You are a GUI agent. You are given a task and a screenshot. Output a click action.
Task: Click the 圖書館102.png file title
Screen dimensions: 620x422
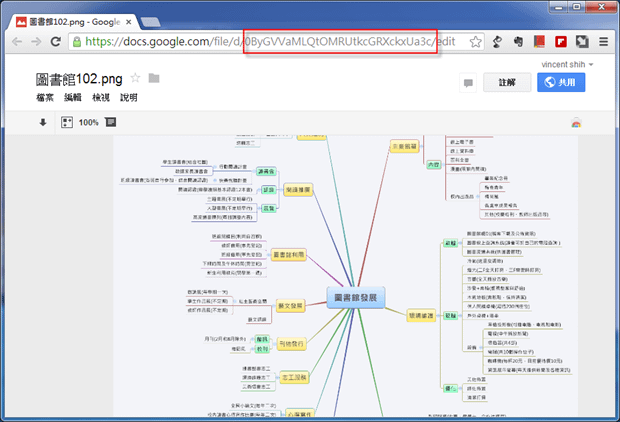tap(79, 79)
